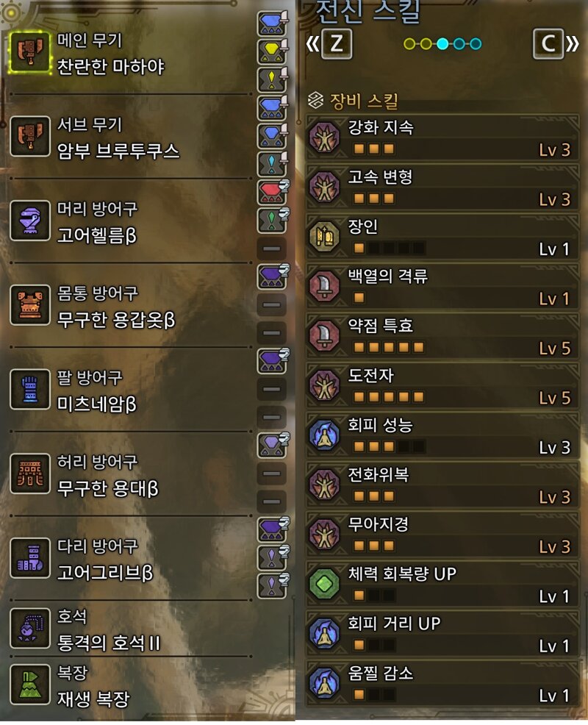Screen dimensions: 588x725
Task: Select the main weapon 찬란한 마하야 icon
Action: pos(30,51)
